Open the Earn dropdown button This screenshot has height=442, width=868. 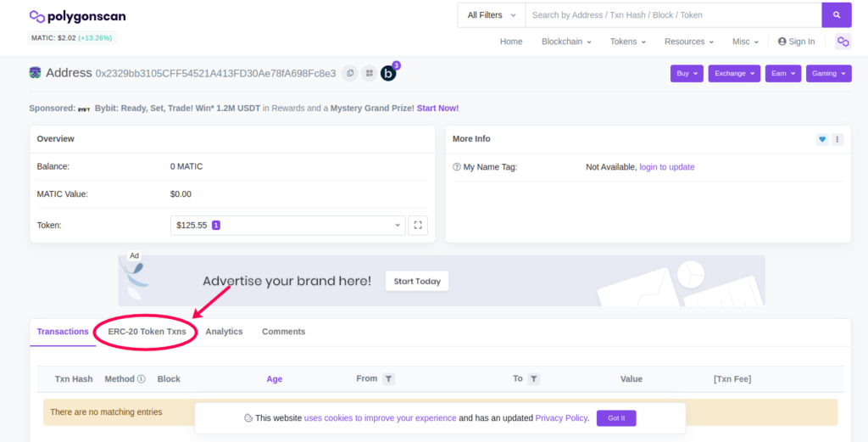(x=783, y=74)
